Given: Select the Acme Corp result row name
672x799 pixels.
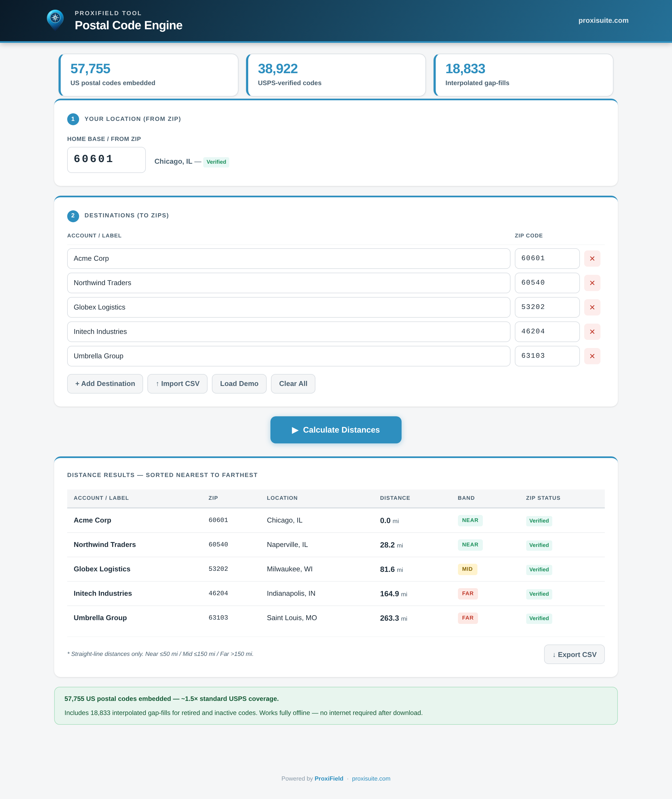Looking at the screenshot, I should [x=92, y=520].
